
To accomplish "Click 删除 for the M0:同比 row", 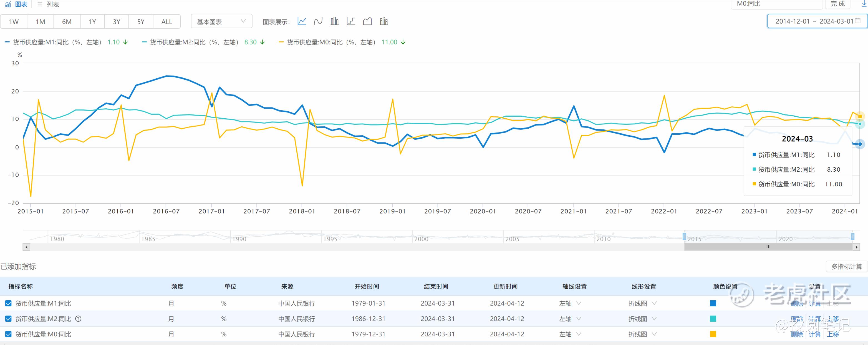I will 797,334.
